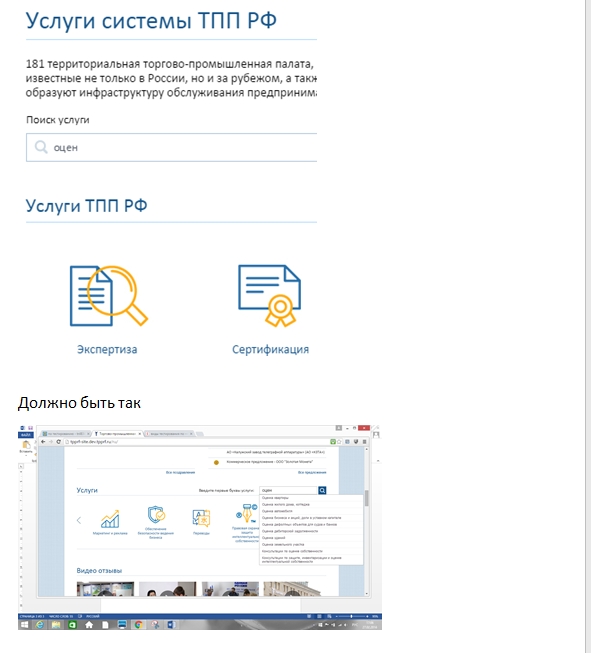
Task: Click shield icon for 'Обеспечение безопасности ведения бизнеса'
Action: pos(156,515)
